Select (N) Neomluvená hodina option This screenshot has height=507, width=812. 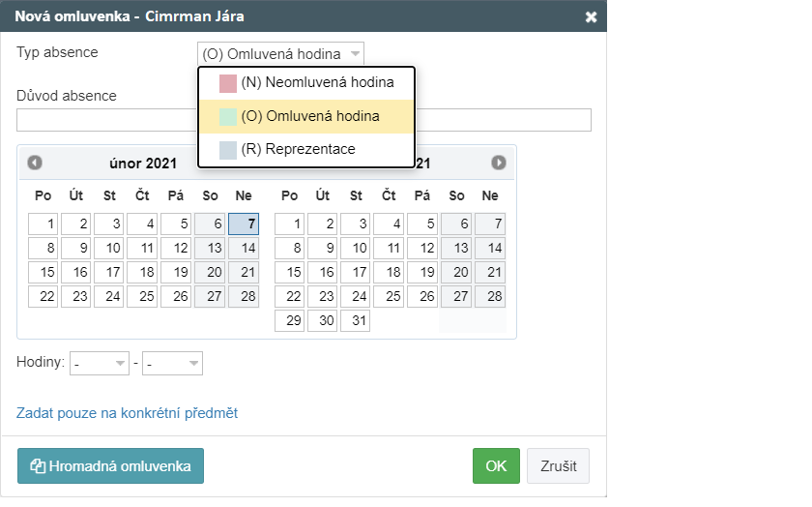tap(317, 83)
